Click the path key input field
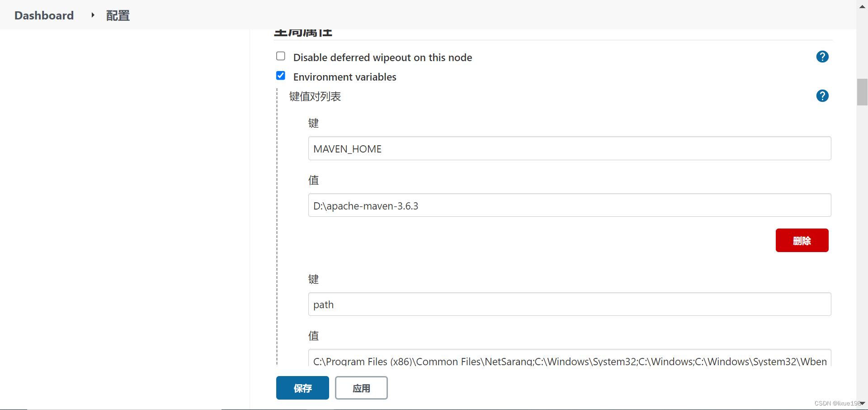This screenshot has height=410, width=868. 569,304
